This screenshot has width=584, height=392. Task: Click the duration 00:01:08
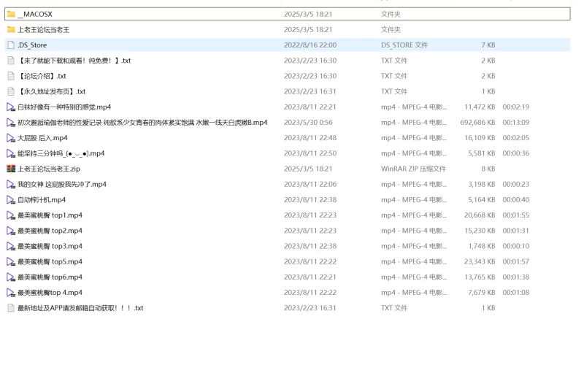click(516, 293)
